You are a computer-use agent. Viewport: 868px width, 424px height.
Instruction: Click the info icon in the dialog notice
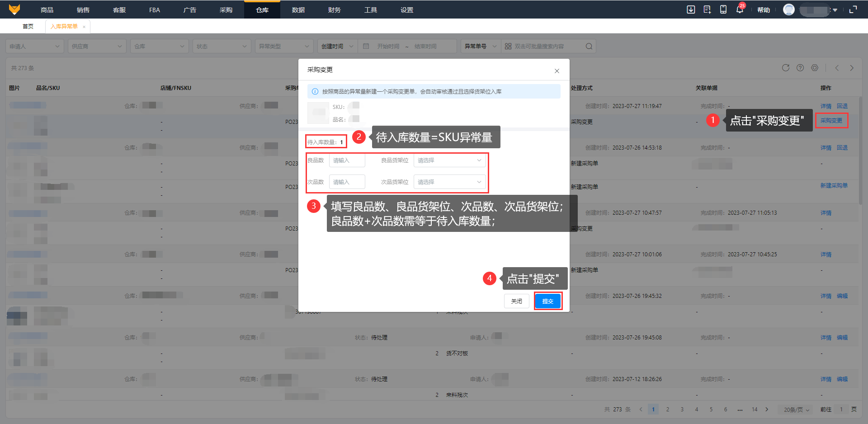pyautogui.click(x=315, y=91)
